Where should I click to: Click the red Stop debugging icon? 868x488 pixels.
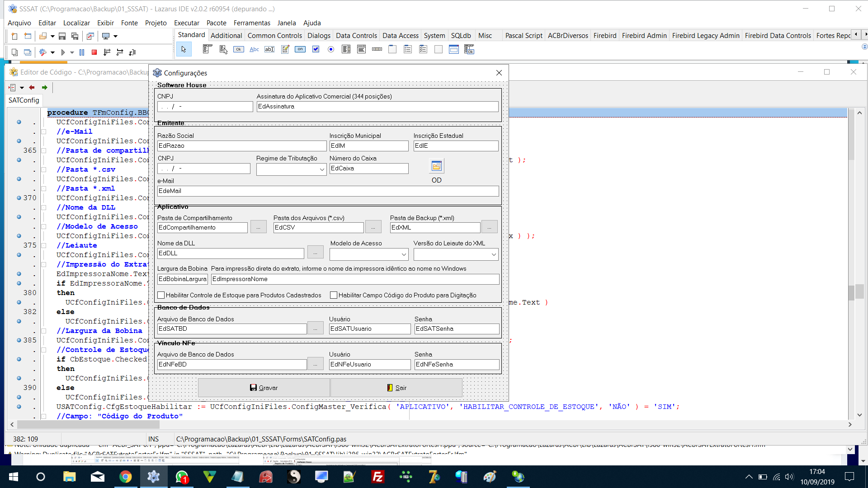pyautogui.click(x=94, y=52)
